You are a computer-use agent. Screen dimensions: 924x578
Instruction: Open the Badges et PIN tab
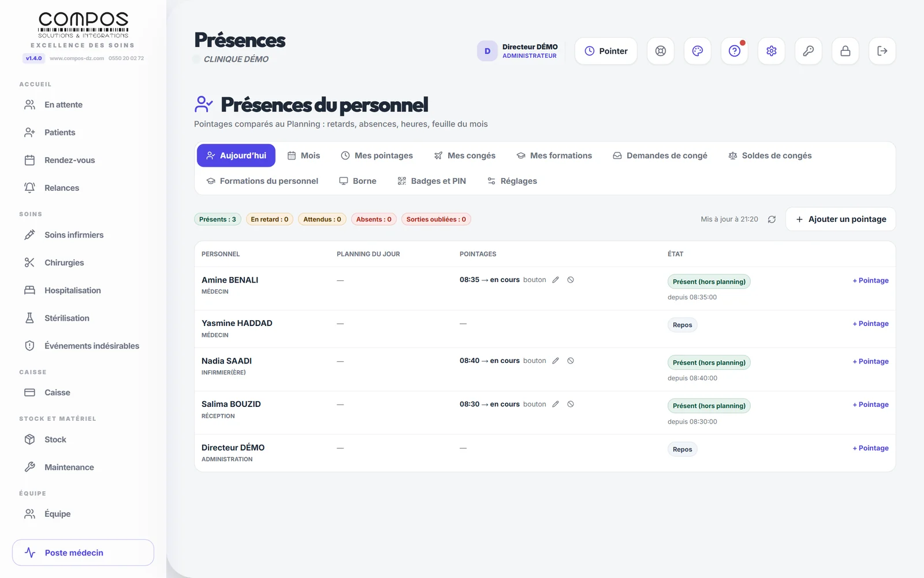point(432,181)
